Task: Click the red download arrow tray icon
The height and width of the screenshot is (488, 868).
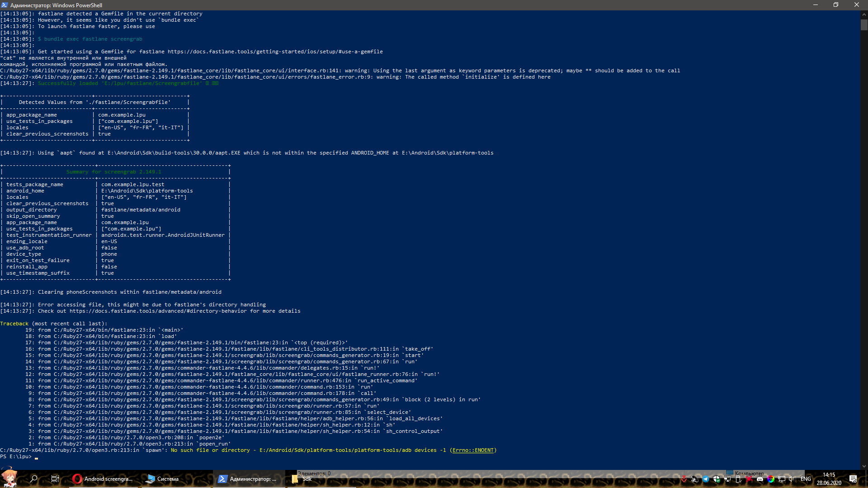Action: click(684, 479)
